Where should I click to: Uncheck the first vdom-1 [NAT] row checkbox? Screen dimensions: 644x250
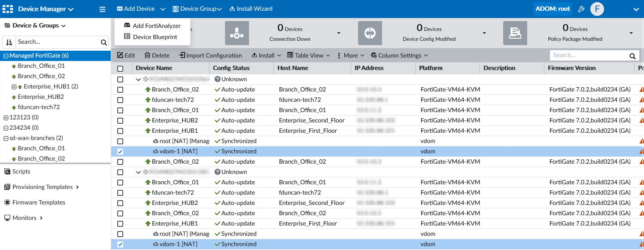pos(120,152)
